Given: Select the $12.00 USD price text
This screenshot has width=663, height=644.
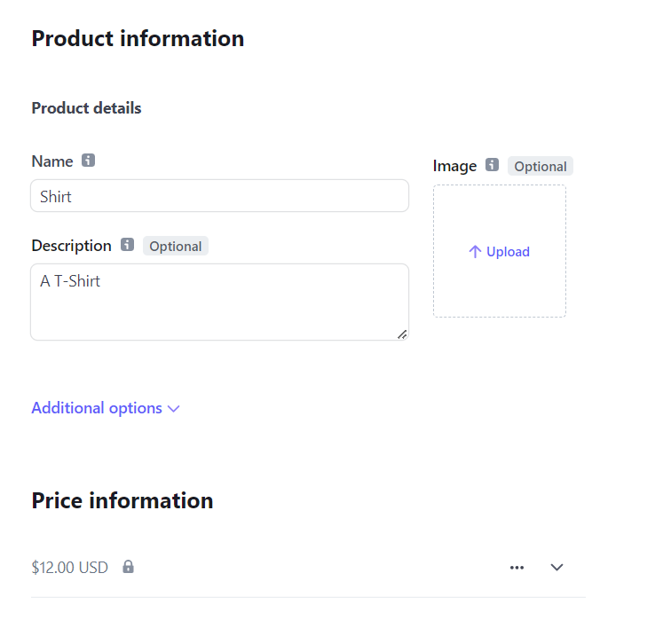Looking at the screenshot, I should point(70,567).
